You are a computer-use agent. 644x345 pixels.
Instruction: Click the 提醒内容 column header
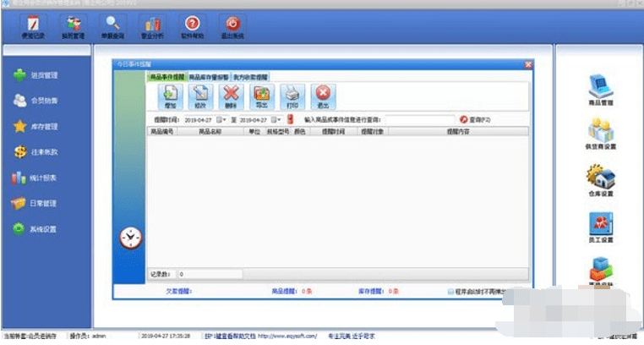[x=458, y=131]
